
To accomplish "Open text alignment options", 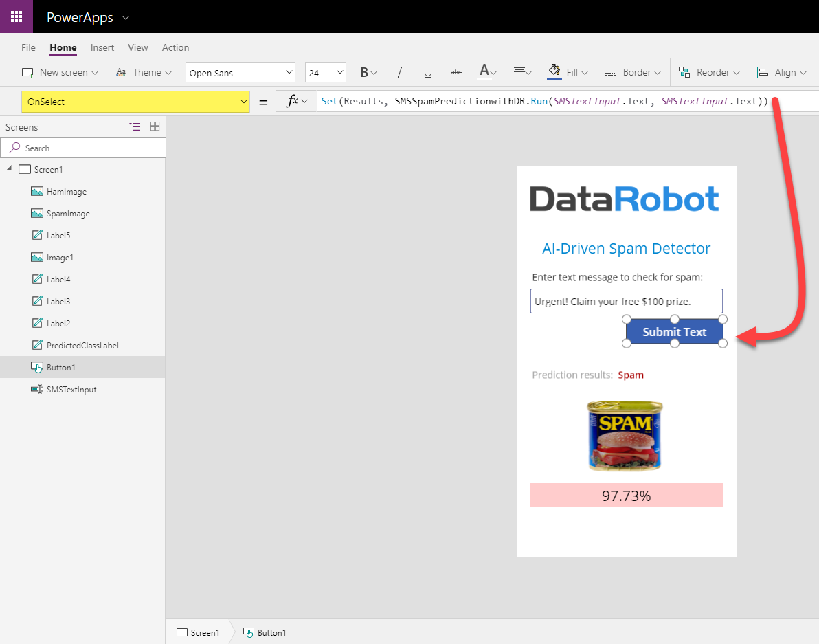I will 521,73.
